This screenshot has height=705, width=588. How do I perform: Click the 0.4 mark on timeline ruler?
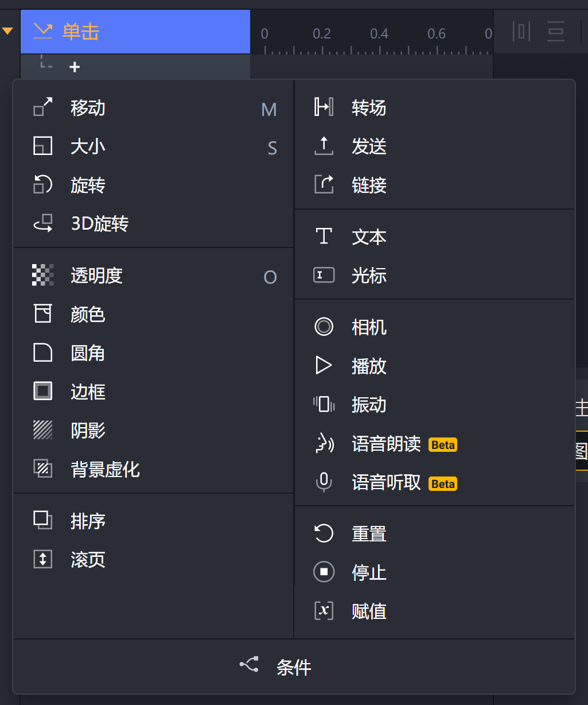pos(379,34)
